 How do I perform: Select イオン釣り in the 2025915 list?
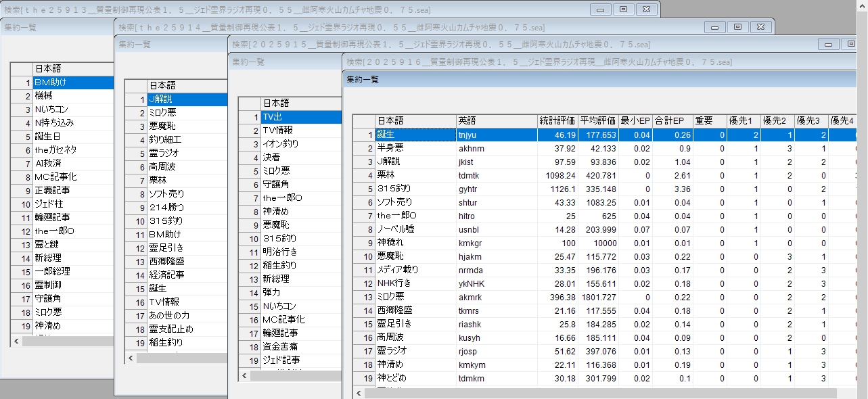click(300, 143)
